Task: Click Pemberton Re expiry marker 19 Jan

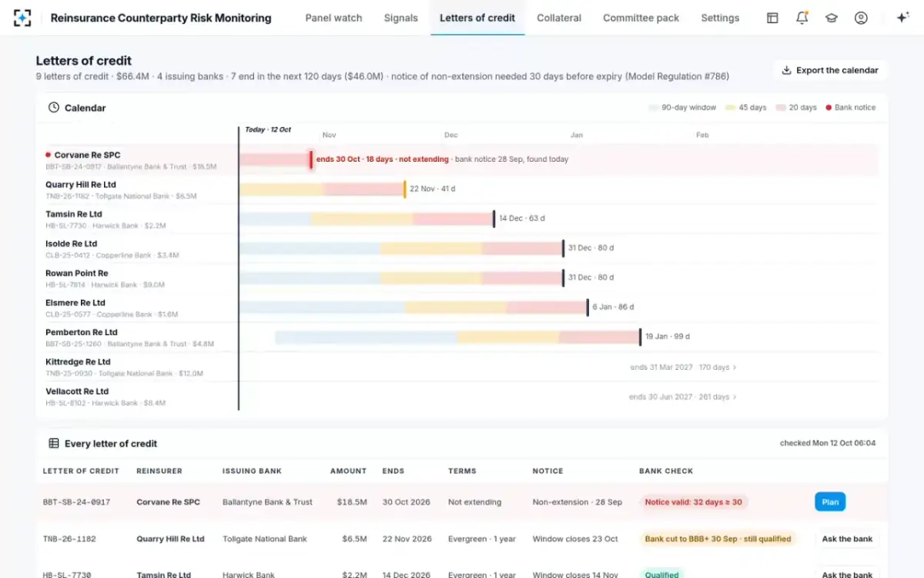Action: click(x=640, y=337)
